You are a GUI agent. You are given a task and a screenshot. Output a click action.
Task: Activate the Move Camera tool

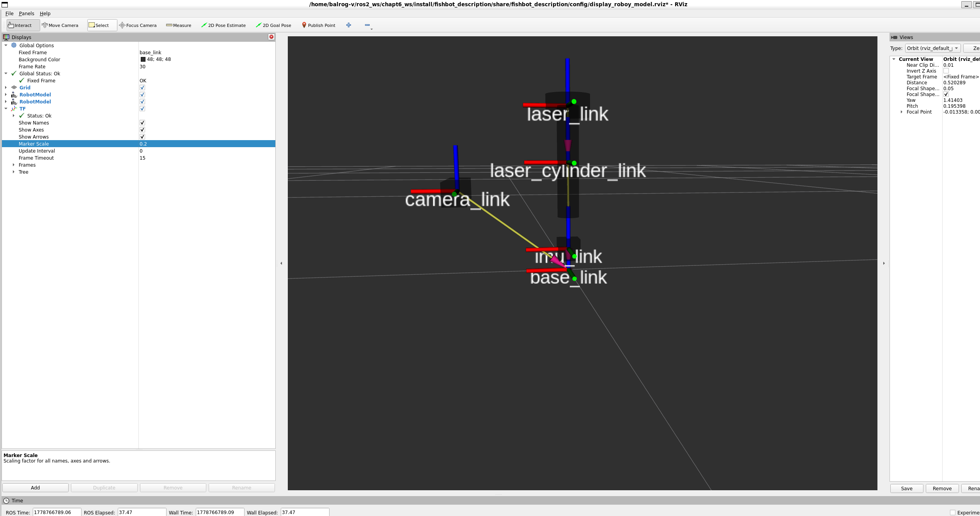click(x=60, y=25)
